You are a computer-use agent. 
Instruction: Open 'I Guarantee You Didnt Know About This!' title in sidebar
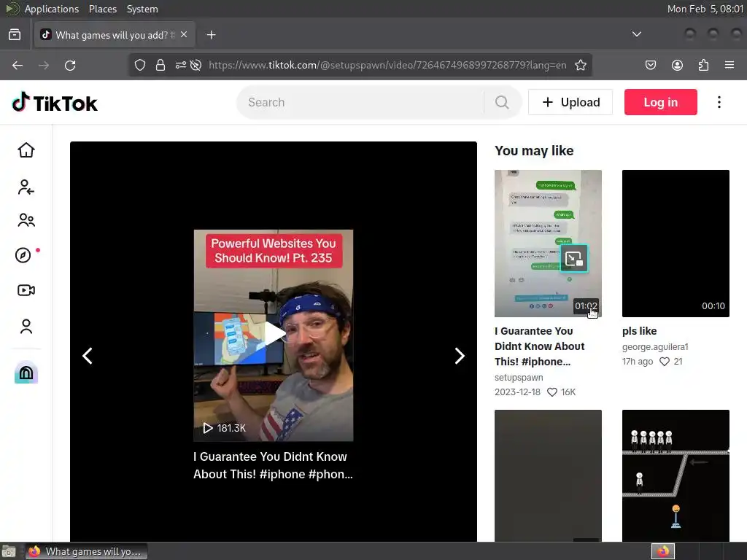[539, 346]
